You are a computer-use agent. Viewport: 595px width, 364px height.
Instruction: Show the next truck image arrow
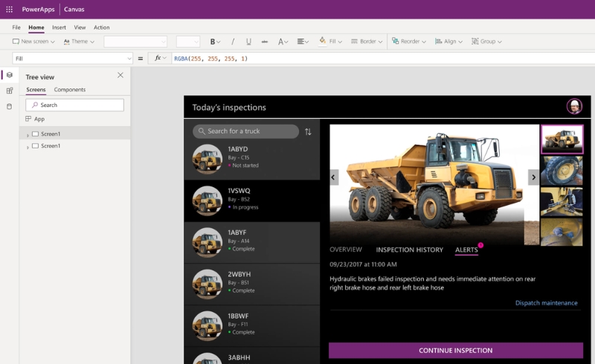pos(533,177)
